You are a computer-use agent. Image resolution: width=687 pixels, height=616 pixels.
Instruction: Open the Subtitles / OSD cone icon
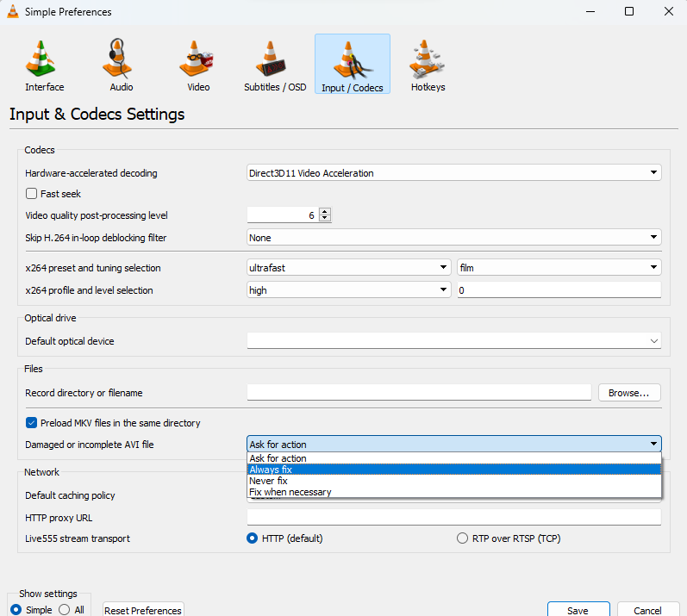point(271,59)
